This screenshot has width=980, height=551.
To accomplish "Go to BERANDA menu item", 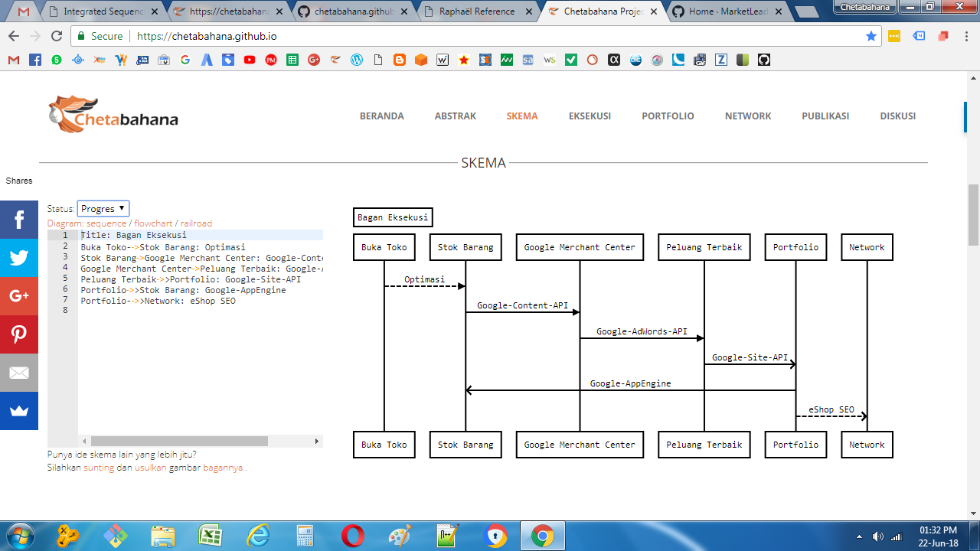I will [382, 116].
